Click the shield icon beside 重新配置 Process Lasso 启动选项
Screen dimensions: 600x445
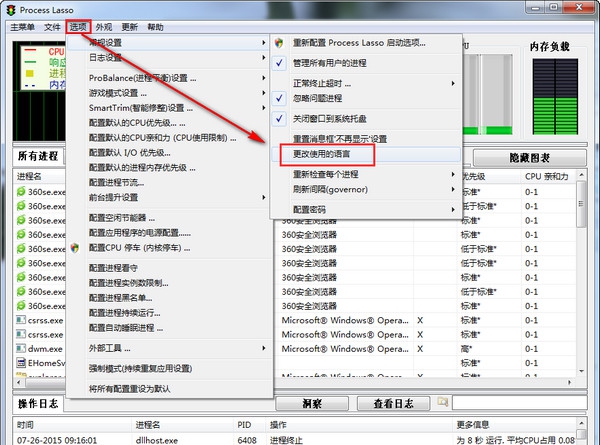pyautogui.click(x=279, y=42)
